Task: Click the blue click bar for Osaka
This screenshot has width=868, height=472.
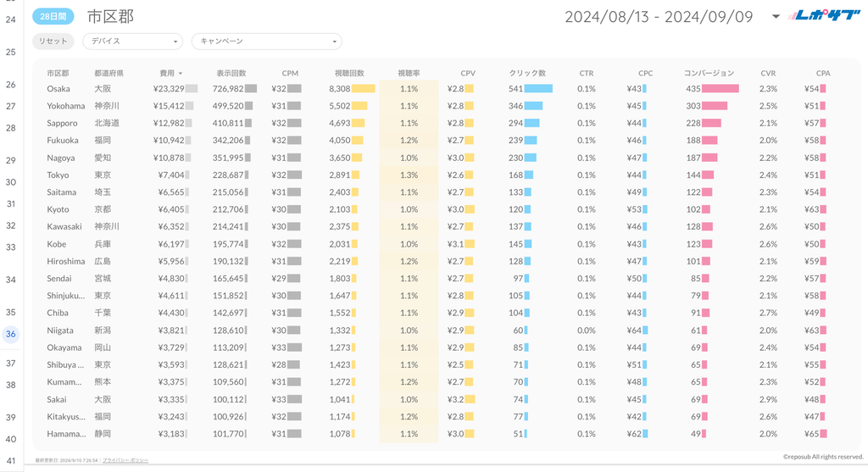Action: click(x=538, y=89)
